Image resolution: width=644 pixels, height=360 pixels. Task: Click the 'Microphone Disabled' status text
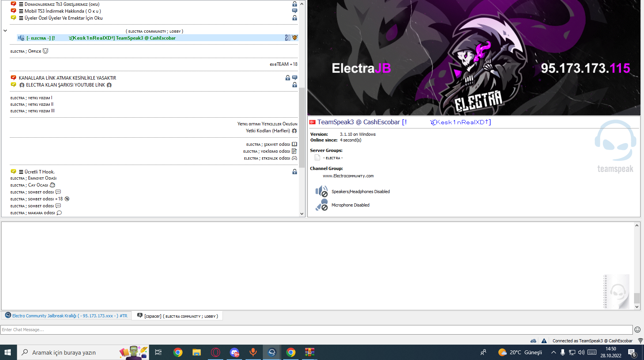point(350,205)
